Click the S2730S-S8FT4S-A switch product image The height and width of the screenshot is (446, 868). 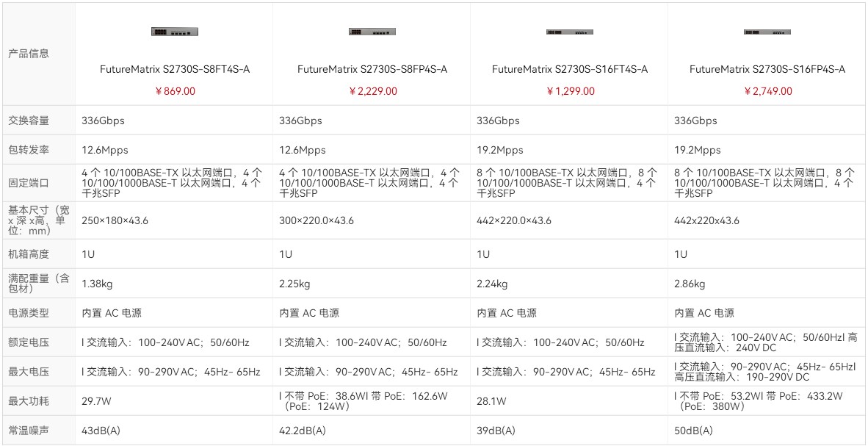175,32
